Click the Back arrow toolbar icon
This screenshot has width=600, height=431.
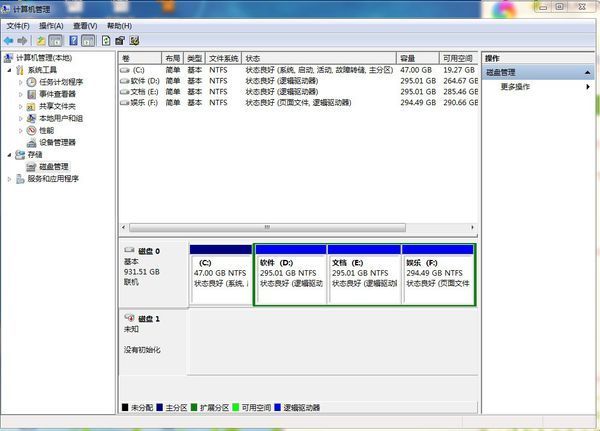tap(9, 41)
